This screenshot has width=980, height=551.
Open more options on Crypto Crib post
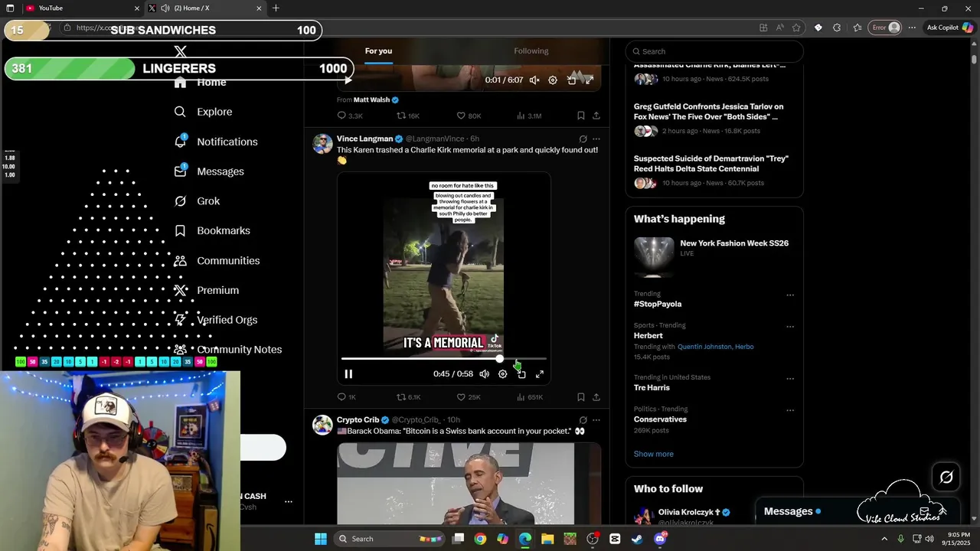[596, 420]
